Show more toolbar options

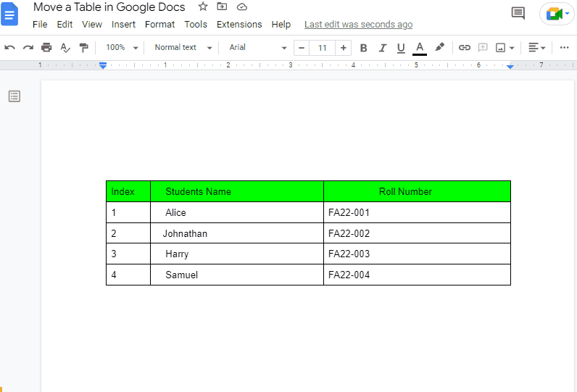click(564, 47)
